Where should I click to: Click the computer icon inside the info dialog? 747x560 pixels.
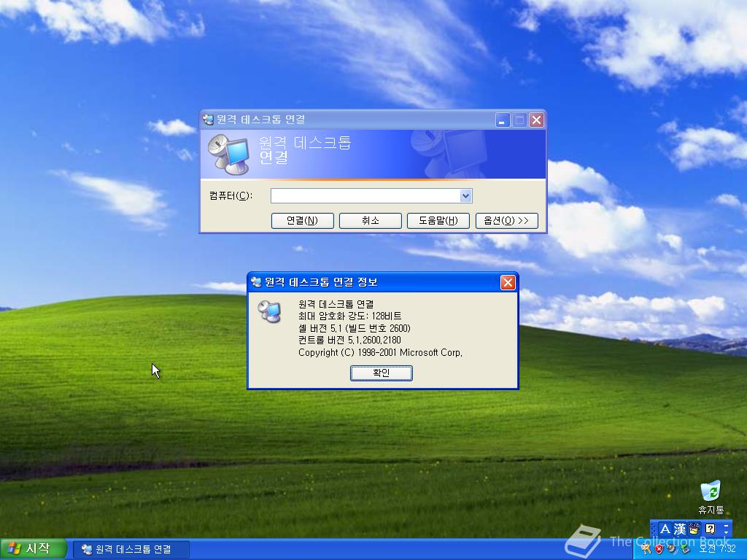(270, 311)
